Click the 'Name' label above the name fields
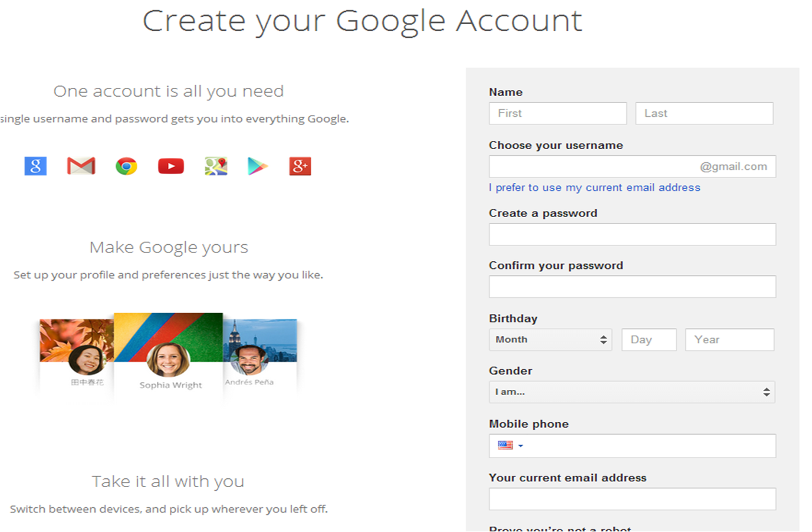The height and width of the screenshot is (532, 812). tap(506, 92)
